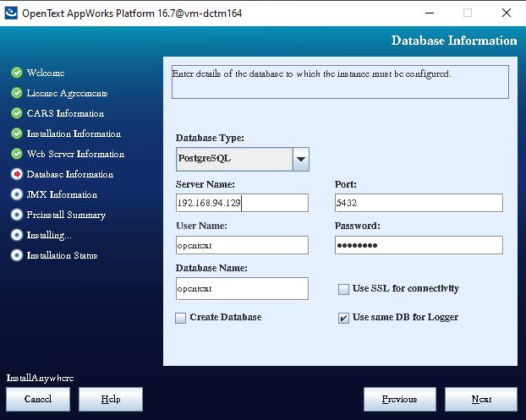This screenshot has height=420, width=526.
Task: Focus the Password input field
Action: pos(419,245)
